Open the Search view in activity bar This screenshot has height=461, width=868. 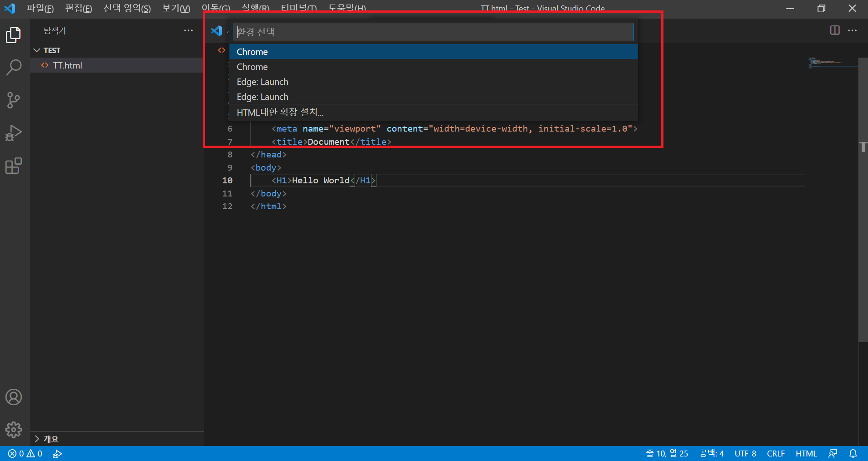point(14,68)
